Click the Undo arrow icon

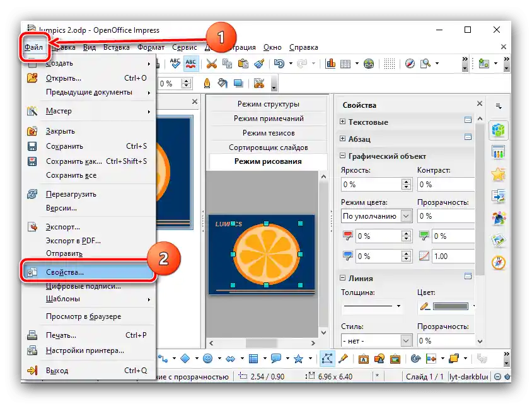tap(279, 64)
